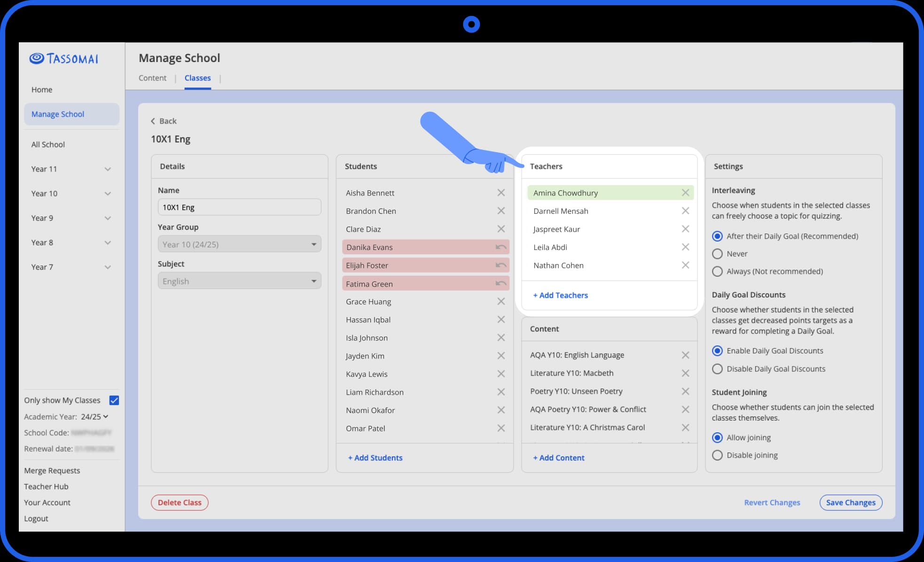Viewport: 924px width, 562px height.
Task: Select Never for the Interleaving setting
Action: point(717,254)
